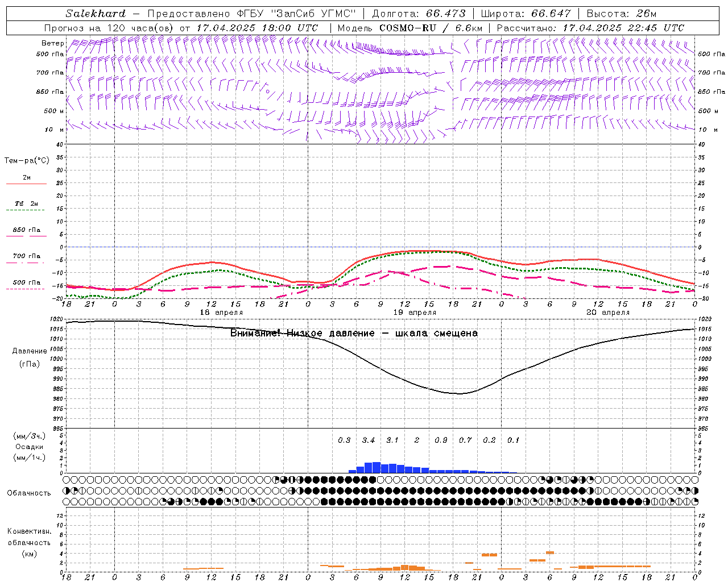
Task: Click the "Прогноз на 120 часа(ов)" text
Action: click(x=109, y=28)
